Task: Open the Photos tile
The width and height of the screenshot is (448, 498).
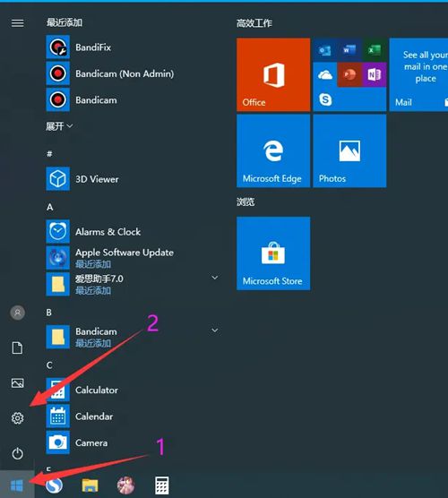Action: coord(349,150)
